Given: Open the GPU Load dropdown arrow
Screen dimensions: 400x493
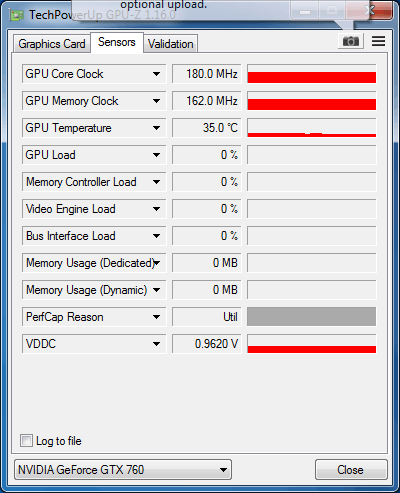Looking at the screenshot, I should pyautogui.click(x=156, y=155).
